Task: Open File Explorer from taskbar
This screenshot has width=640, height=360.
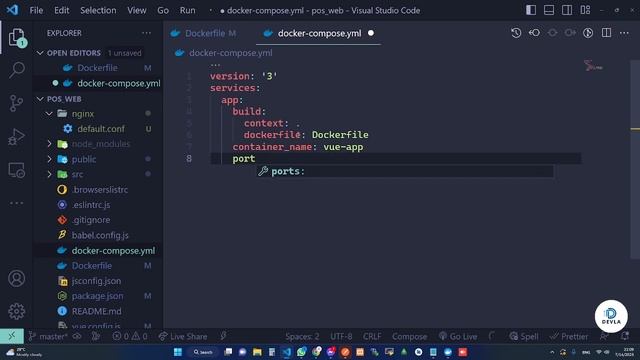Action: coord(257,352)
